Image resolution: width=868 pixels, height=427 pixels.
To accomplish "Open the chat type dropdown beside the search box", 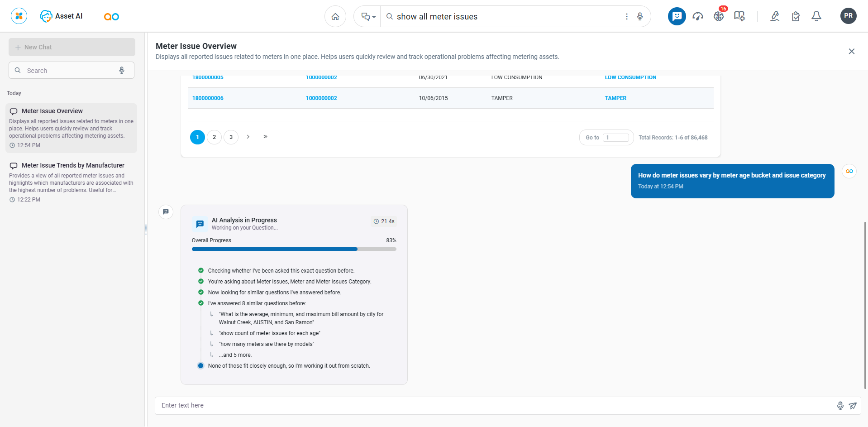I will coord(368,17).
